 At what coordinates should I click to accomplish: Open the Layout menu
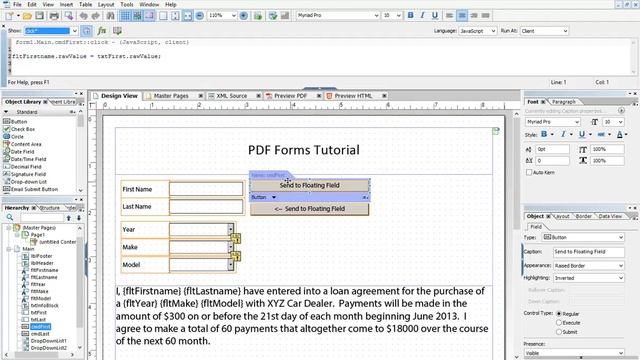[x=106, y=4]
